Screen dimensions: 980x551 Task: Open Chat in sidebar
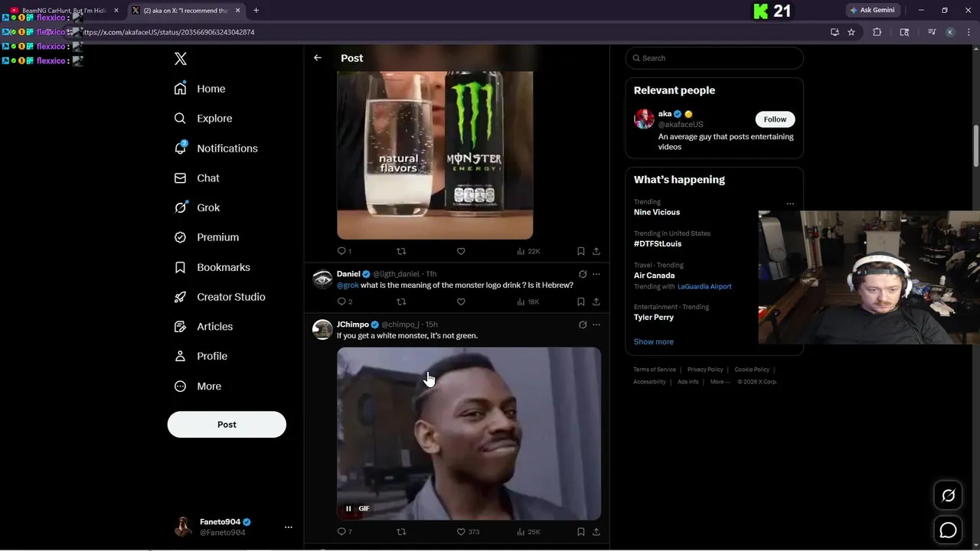[x=197, y=178]
